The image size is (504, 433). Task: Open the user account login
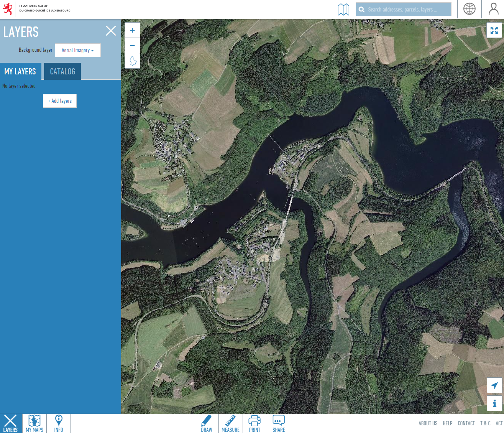click(x=493, y=9)
